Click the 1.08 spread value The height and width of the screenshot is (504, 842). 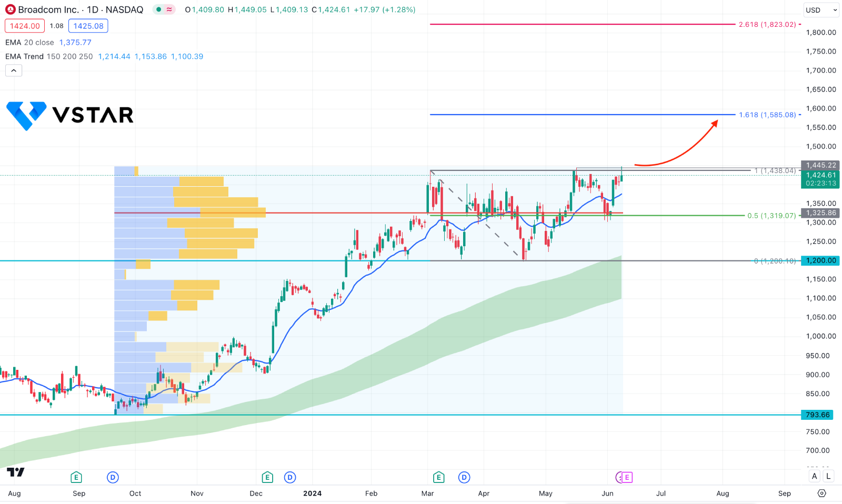[x=56, y=26]
